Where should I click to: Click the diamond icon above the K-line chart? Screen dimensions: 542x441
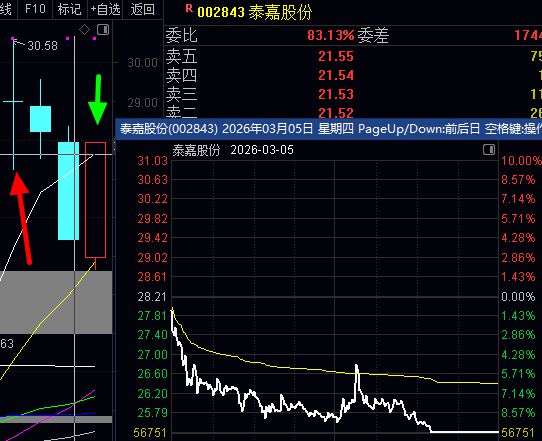pos(84,30)
